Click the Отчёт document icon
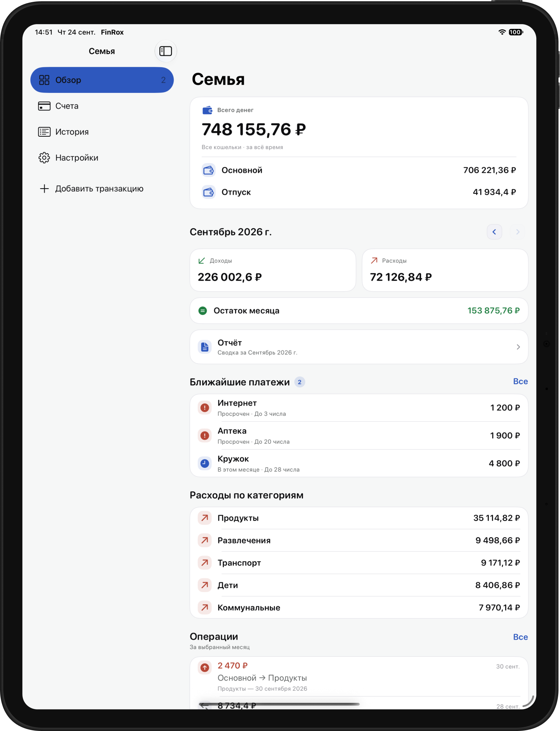Screen dimensions: 560x731 (205, 347)
